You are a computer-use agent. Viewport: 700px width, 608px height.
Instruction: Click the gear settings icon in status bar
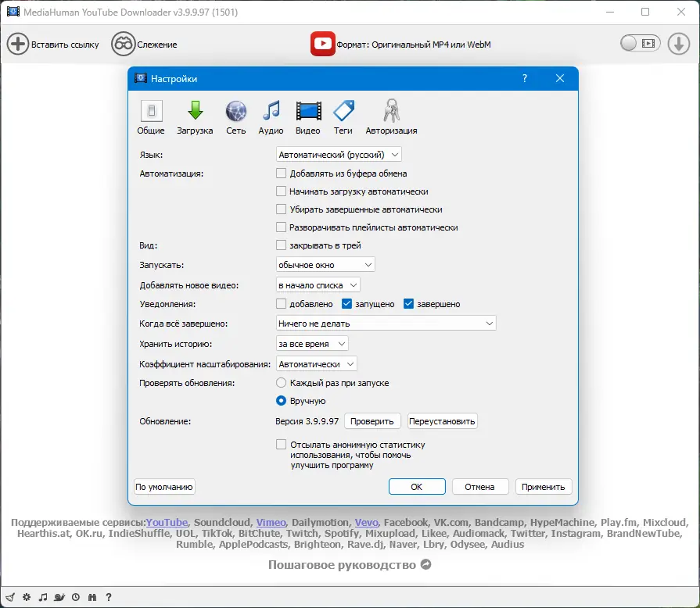point(27,597)
